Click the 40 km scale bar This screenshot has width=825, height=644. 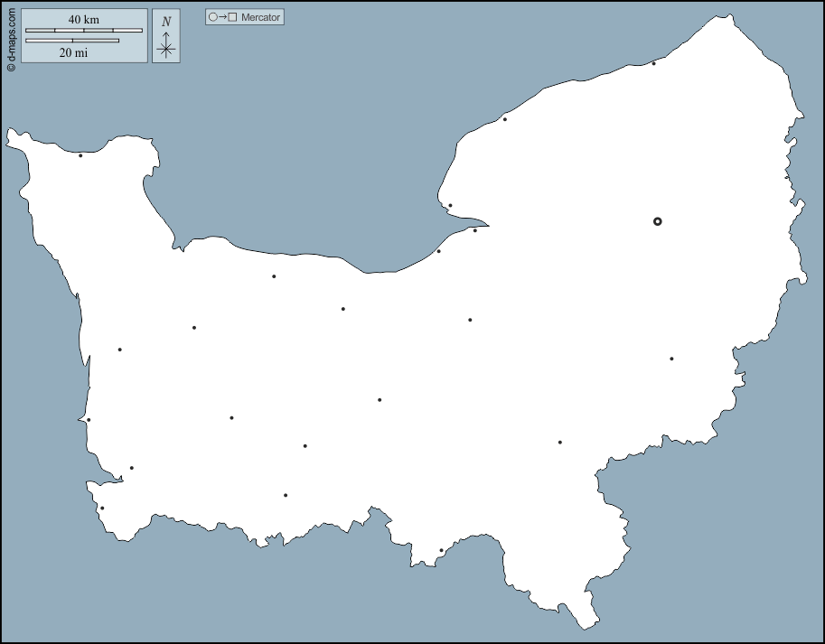coord(84,31)
